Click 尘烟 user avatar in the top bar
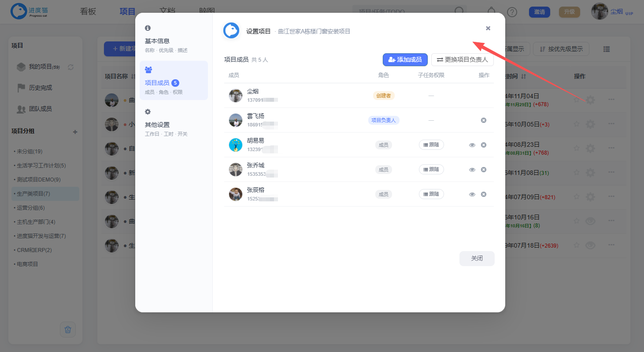Image resolution: width=644 pixels, height=352 pixels. [600, 11]
